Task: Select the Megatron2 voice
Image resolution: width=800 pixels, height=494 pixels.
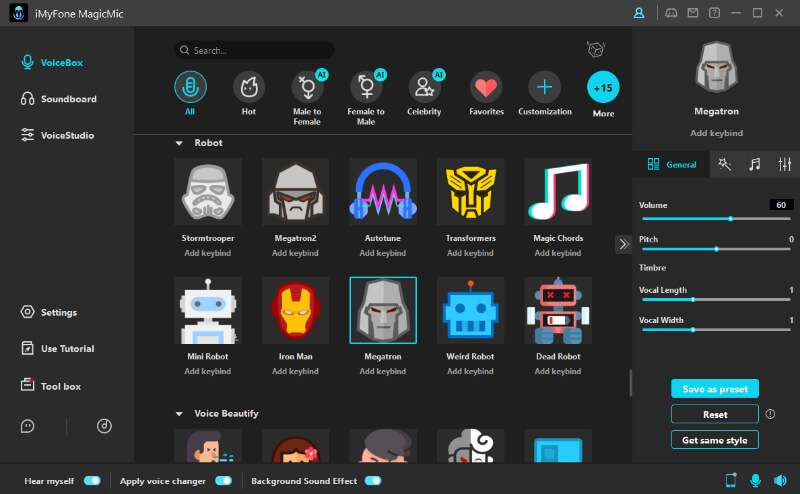Action: [295, 192]
